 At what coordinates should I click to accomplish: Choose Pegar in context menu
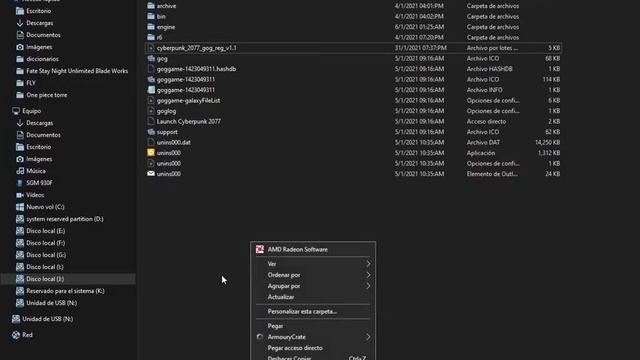(x=313, y=326)
